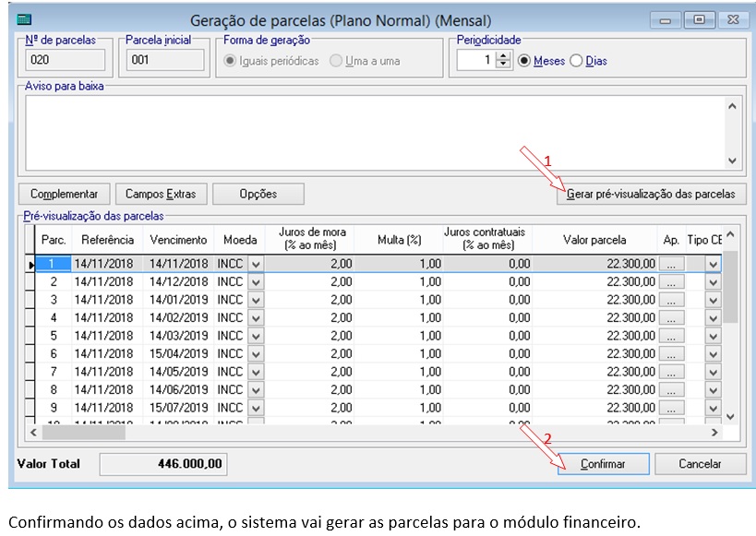The image size is (756, 536).
Task: Click the calculator app icon in title bar
Action: click(x=24, y=19)
